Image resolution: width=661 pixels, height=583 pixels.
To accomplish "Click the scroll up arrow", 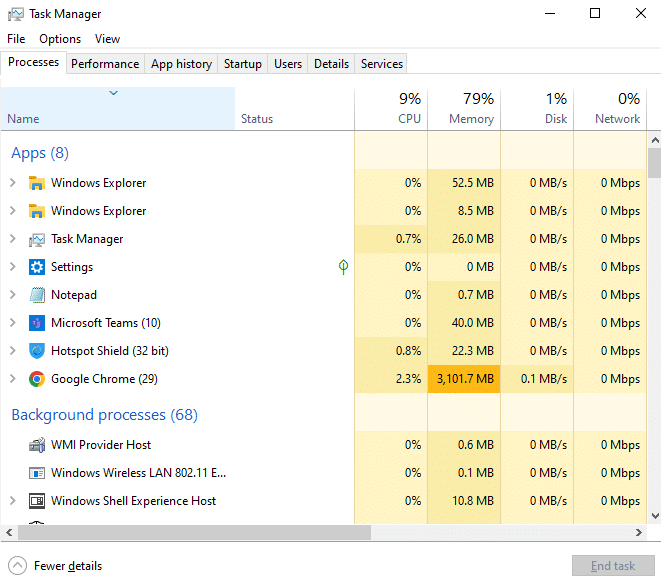I will point(655,140).
